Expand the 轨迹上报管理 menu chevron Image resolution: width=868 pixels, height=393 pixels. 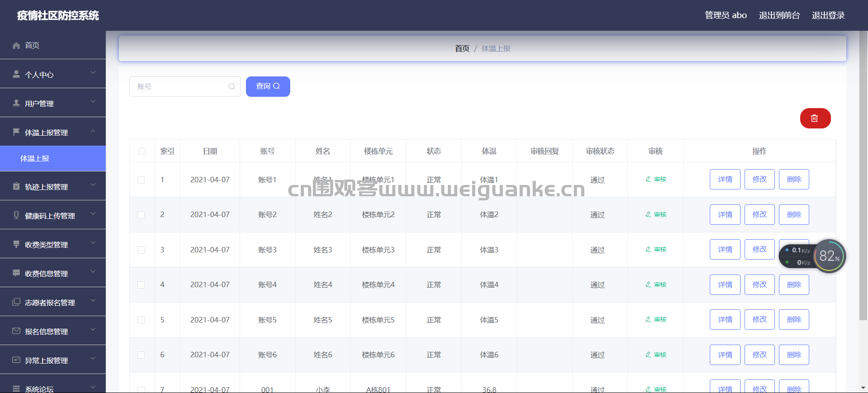point(93,185)
